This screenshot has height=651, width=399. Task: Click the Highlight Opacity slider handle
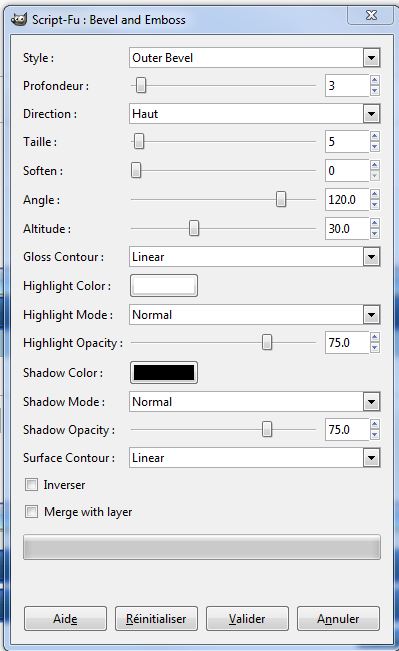(267, 343)
